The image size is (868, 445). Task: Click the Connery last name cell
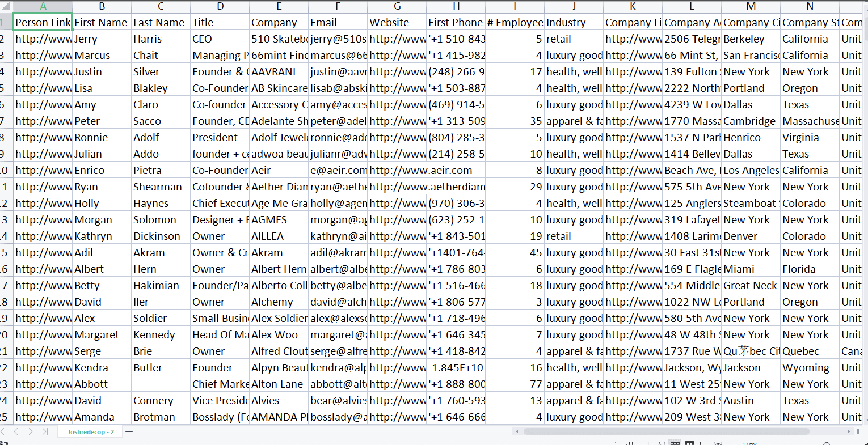pos(161,400)
